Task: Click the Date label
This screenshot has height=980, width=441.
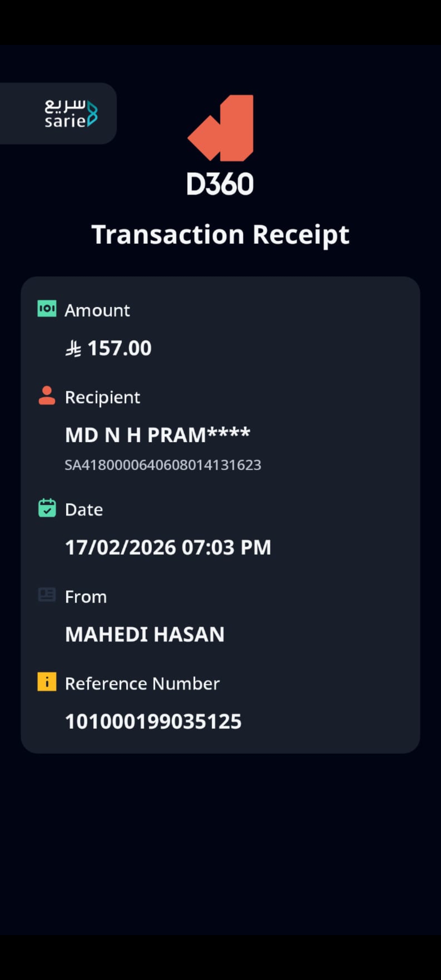Action: pos(84,510)
